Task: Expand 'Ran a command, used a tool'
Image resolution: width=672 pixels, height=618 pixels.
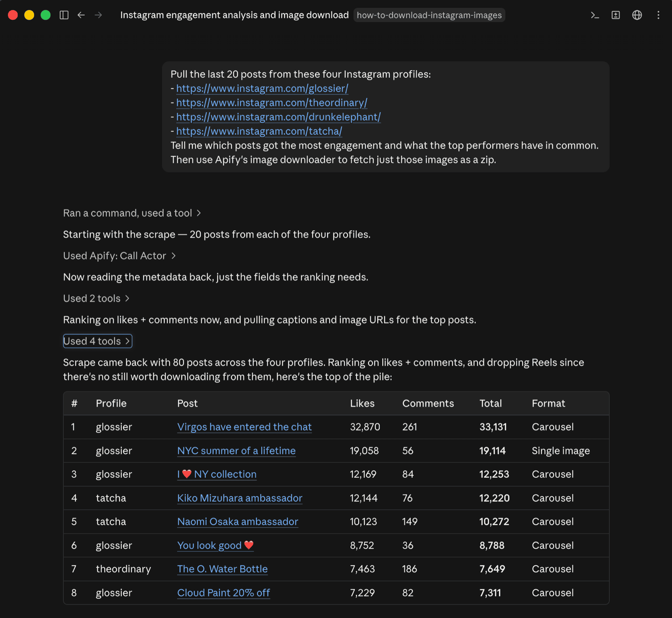Action: [132, 213]
